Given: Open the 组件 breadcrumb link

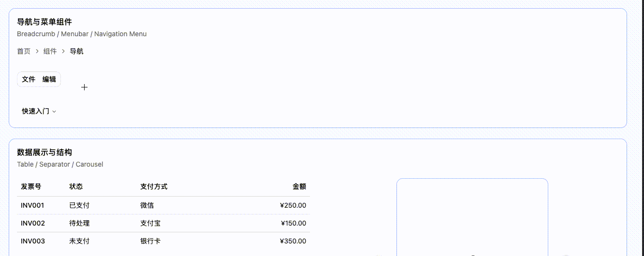Looking at the screenshot, I should (50, 51).
